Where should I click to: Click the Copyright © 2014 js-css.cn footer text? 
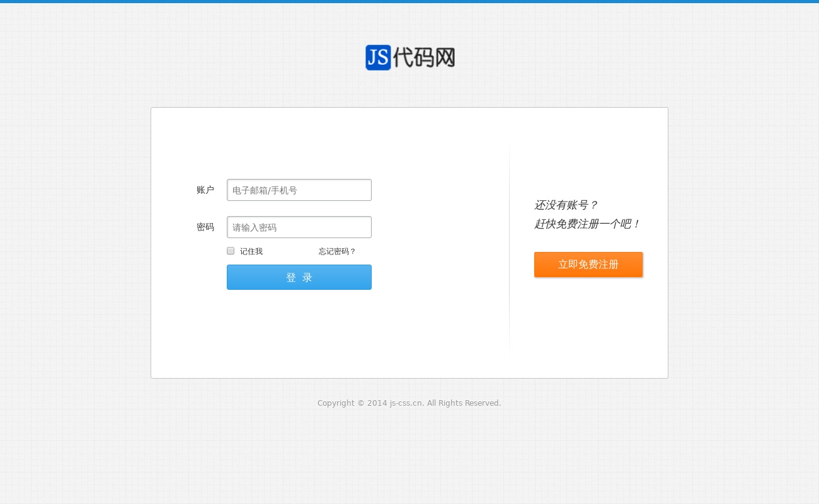point(409,403)
